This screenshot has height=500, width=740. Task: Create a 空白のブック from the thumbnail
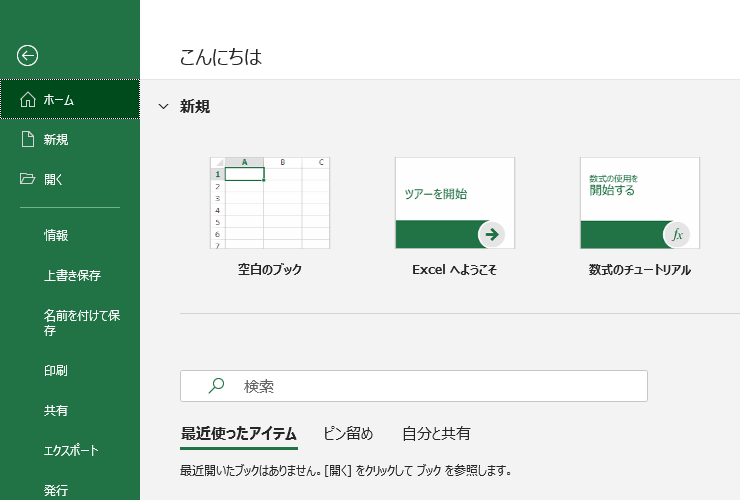[x=270, y=203]
